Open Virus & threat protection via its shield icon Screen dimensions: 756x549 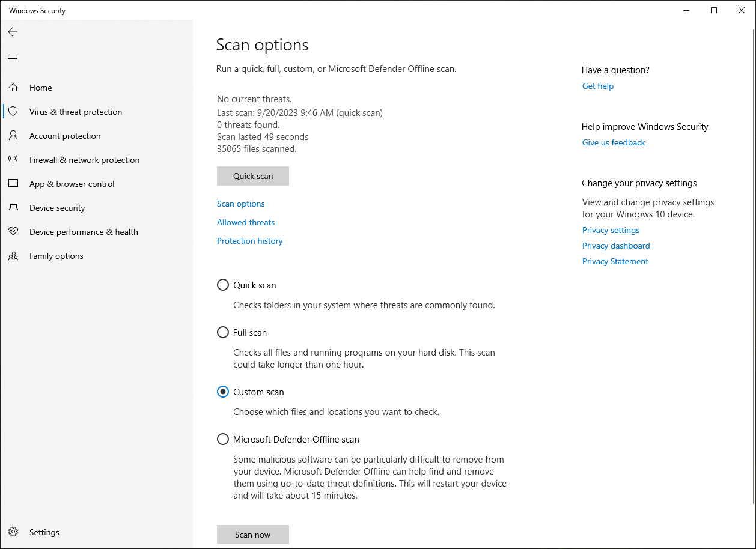click(13, 111)
